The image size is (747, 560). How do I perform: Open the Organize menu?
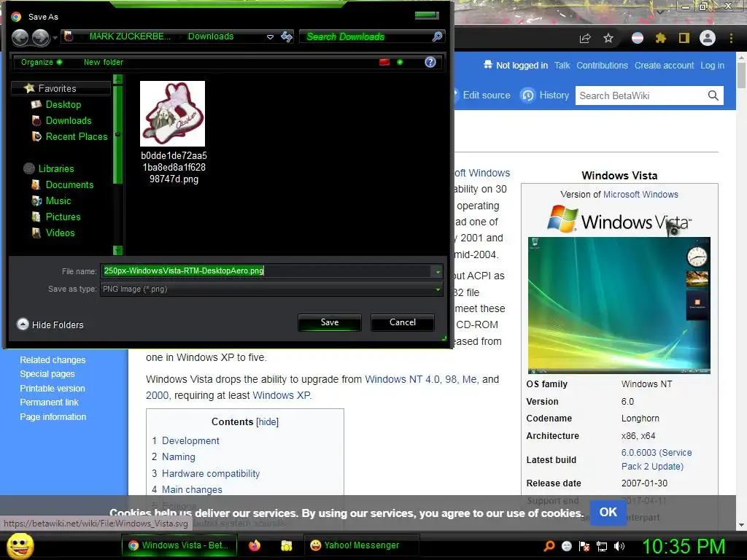coord(41,62)
